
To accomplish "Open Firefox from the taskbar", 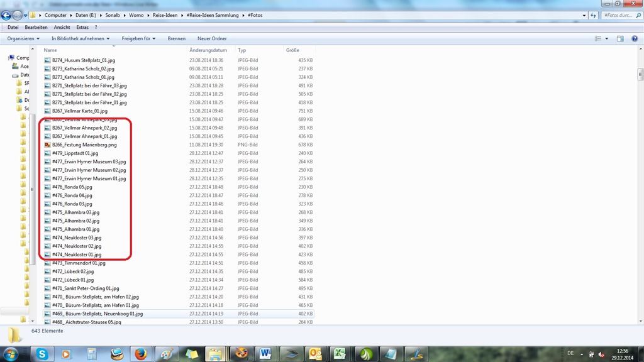I will pyautogui.click(x=141, y=354).
